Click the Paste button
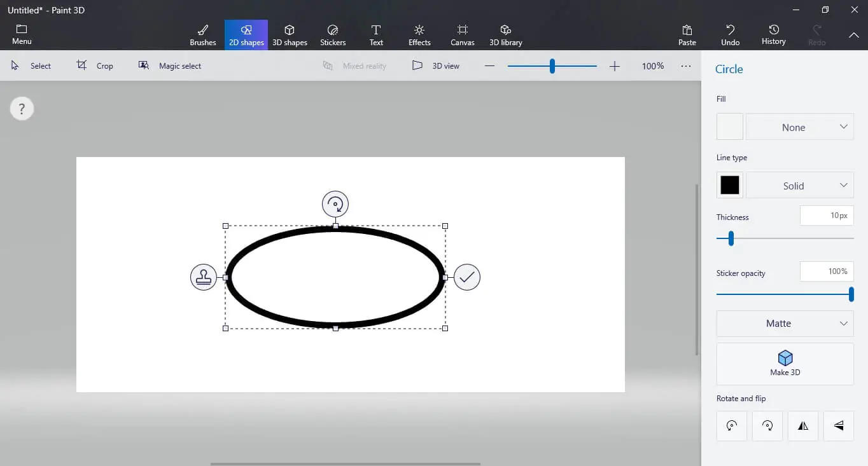The height and width of the screenshot is (466, 868). [x=687, y=35]
